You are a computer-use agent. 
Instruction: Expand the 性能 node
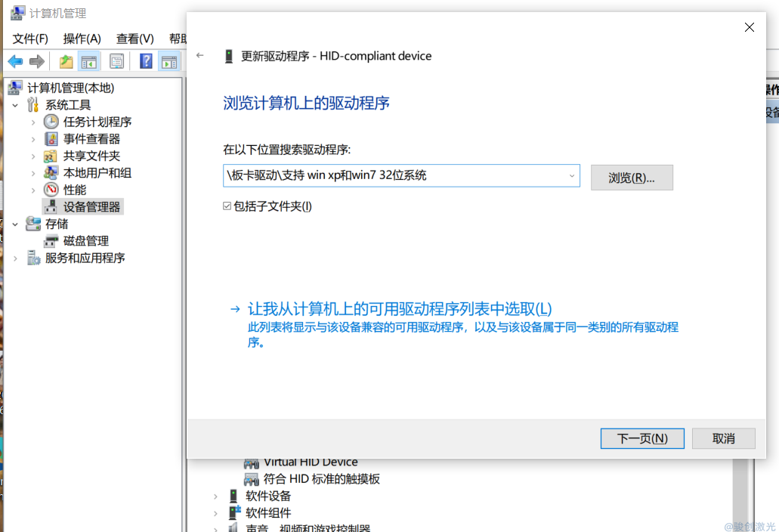[33, 190]
